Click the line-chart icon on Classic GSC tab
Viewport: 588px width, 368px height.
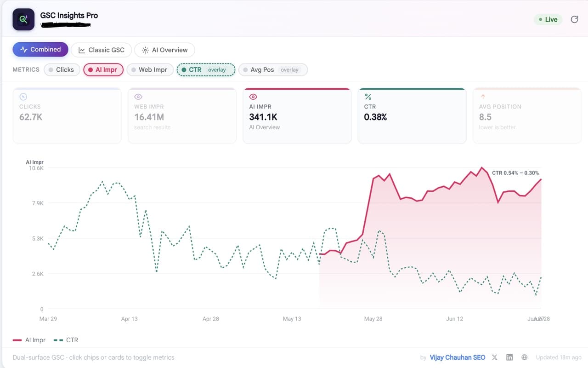pyautogui.click(x=82, y=50)
